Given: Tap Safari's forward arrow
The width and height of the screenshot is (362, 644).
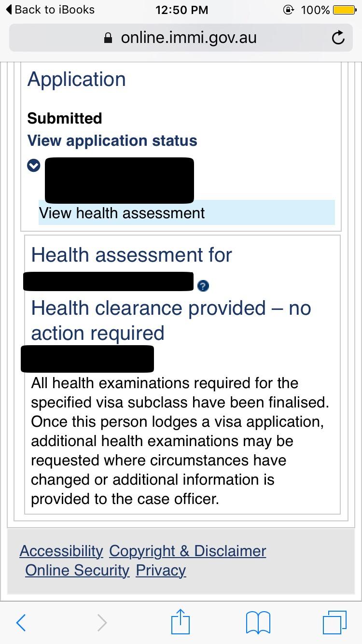Looking at the screenshot, I should [x=102, y=623].
